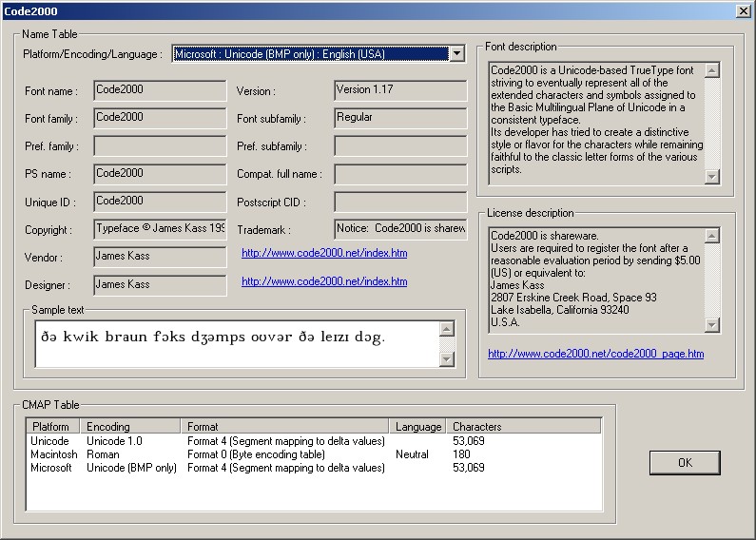Click the 'Unicode (BMP only)' encoding cell

pyautogui.click(x=131, y=468)
